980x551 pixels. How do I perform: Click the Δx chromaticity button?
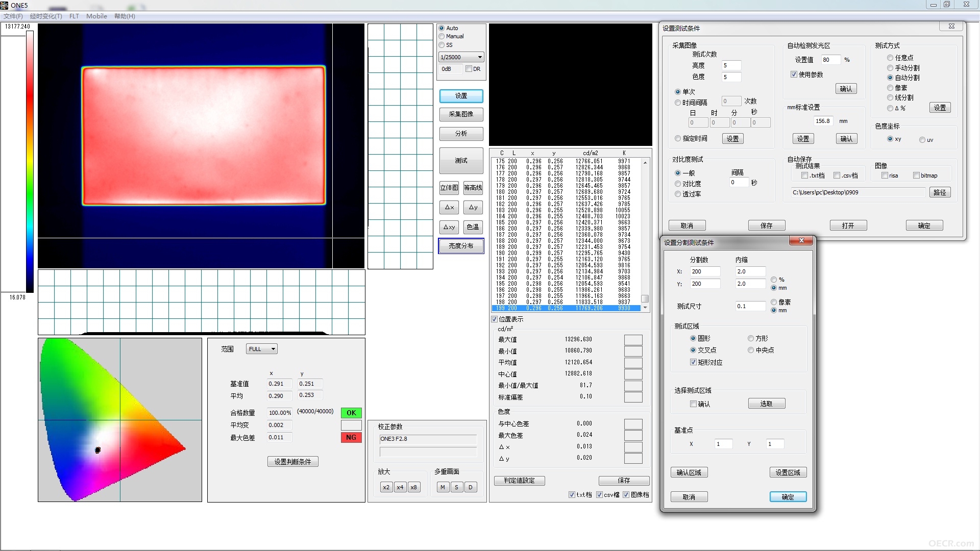(449, 207)
